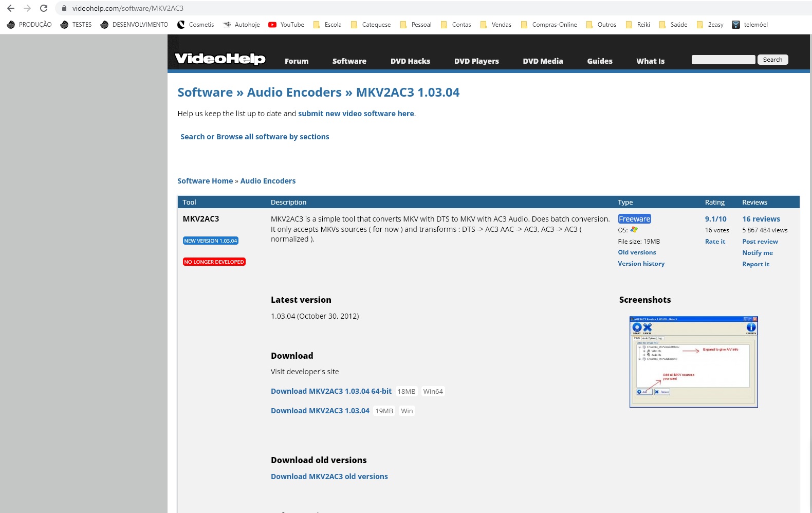The image size is (812, 513).
Task: Click the browser address bar URL
Action: pyautogui.click(x=128, y=8)
